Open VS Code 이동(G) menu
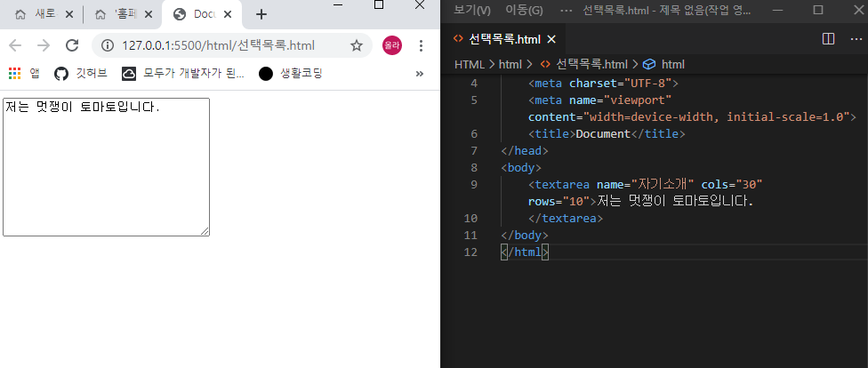The width and height of the screenshot is (868, 368). point(524,10)
